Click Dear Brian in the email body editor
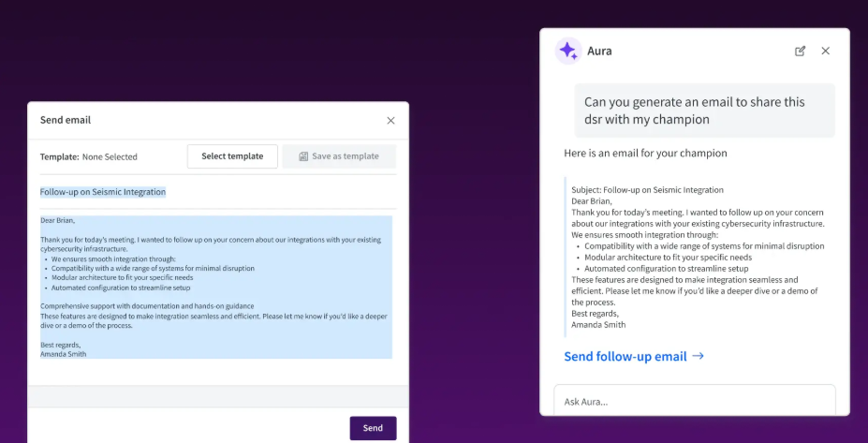Viewport: 868px width, 443px height. (57, 220)
